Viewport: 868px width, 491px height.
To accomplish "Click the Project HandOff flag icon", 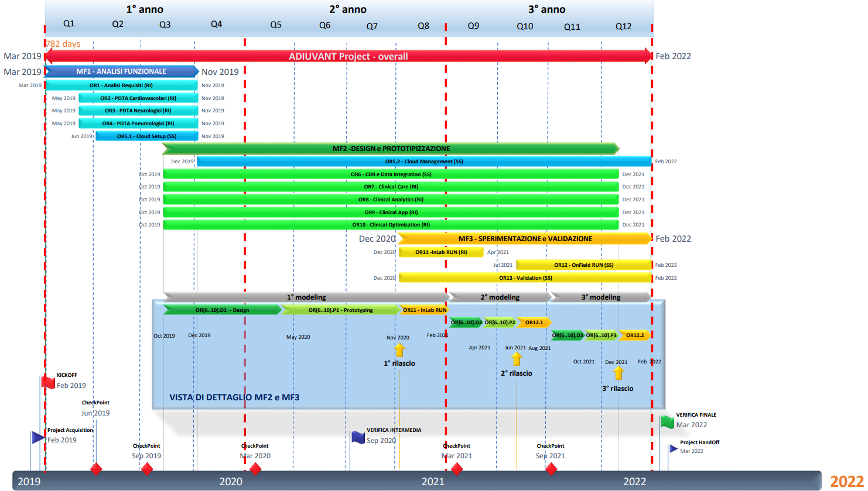I will pyautogui.click(x=673, y=448).
